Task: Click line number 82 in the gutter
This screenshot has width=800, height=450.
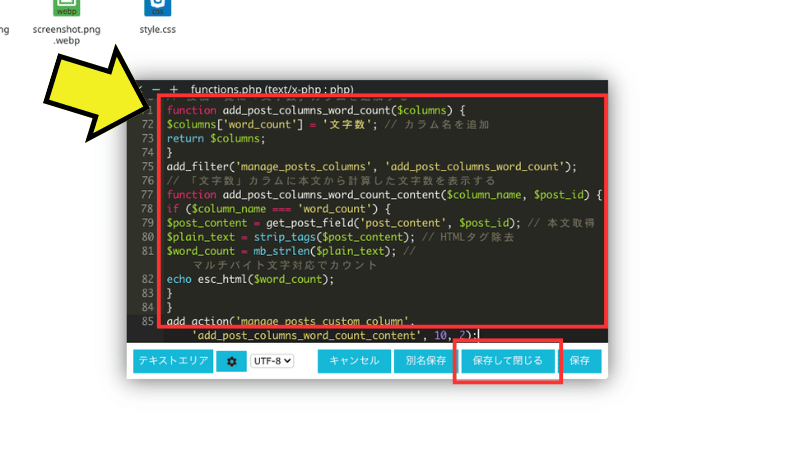Action: [x=148, y=279]
